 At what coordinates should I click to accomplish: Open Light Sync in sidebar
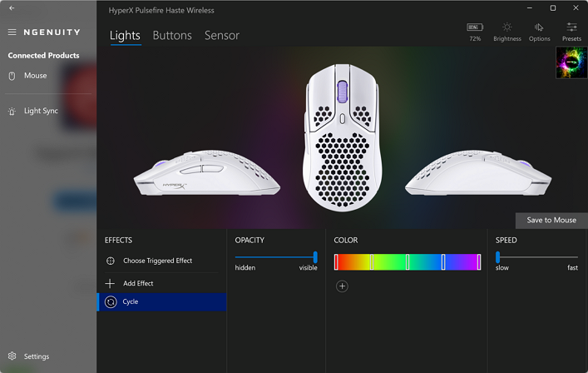tap(40, 111)
